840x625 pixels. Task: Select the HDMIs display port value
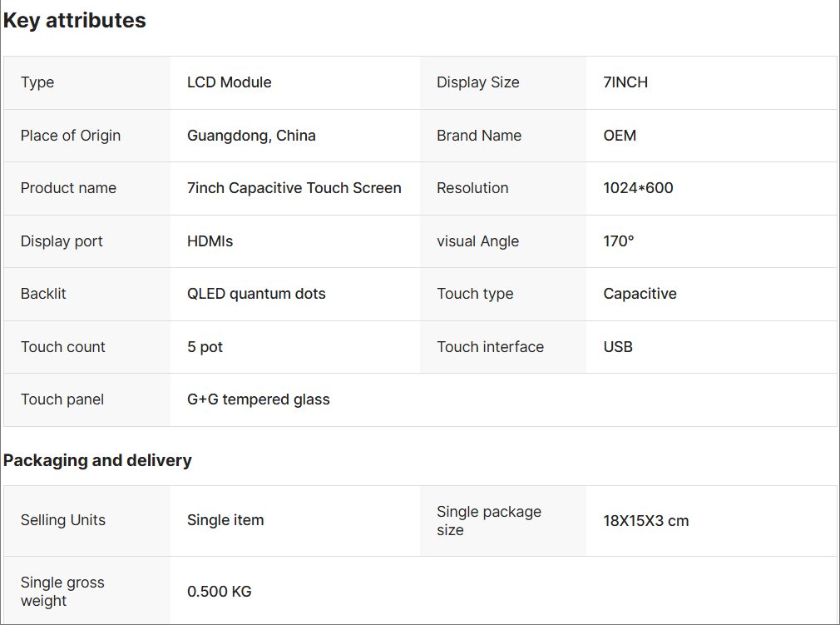click(210, 241)
